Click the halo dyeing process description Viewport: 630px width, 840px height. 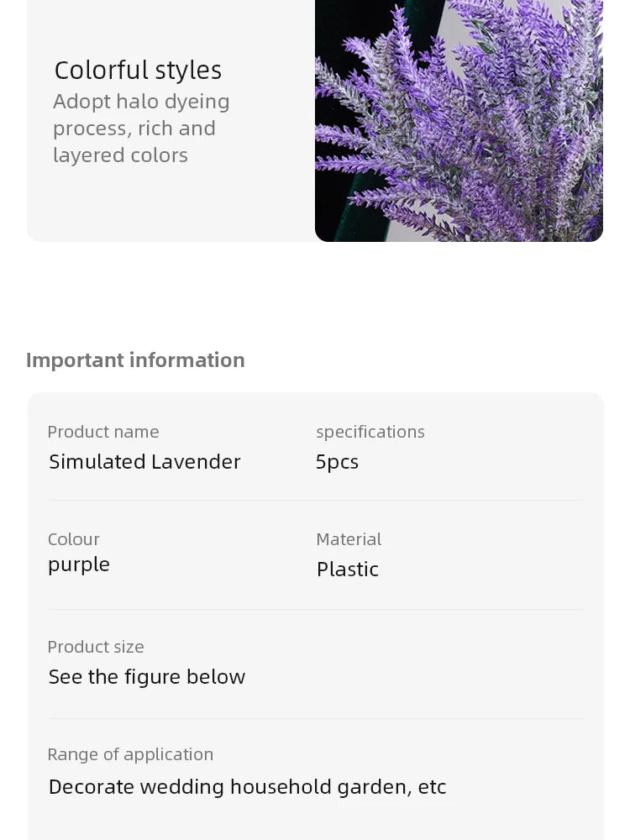140,128
